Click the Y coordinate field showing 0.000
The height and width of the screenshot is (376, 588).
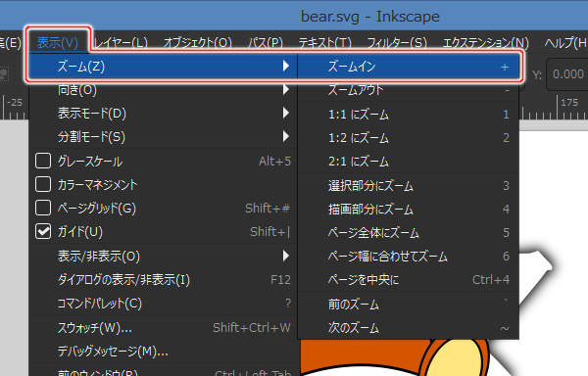pos(567,74)
